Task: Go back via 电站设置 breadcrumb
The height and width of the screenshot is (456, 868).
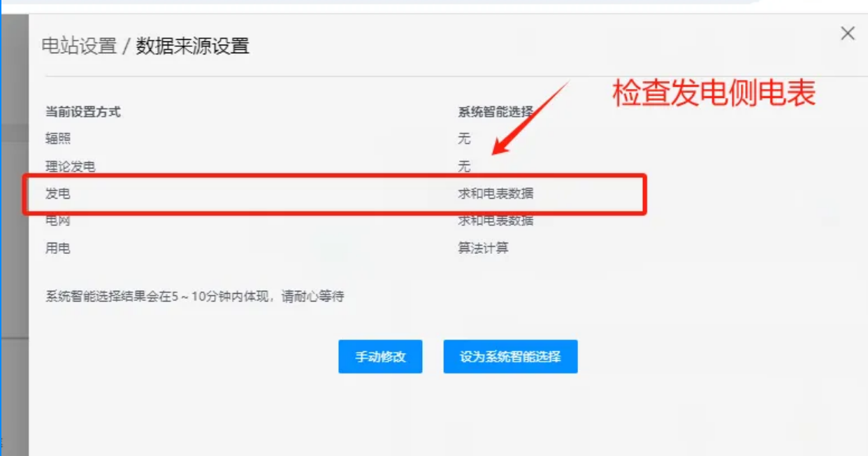Action: (x=79, y=46)
